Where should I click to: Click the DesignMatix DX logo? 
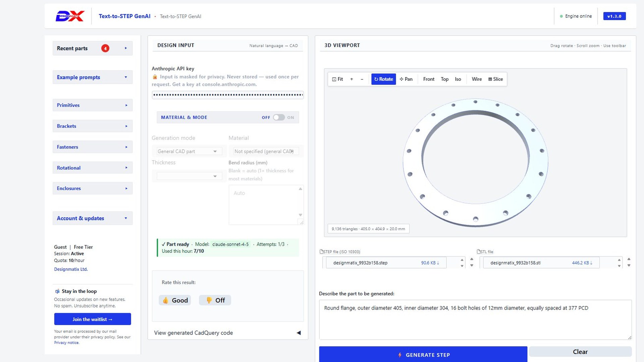pyautogui.click(x=70, y=16)
